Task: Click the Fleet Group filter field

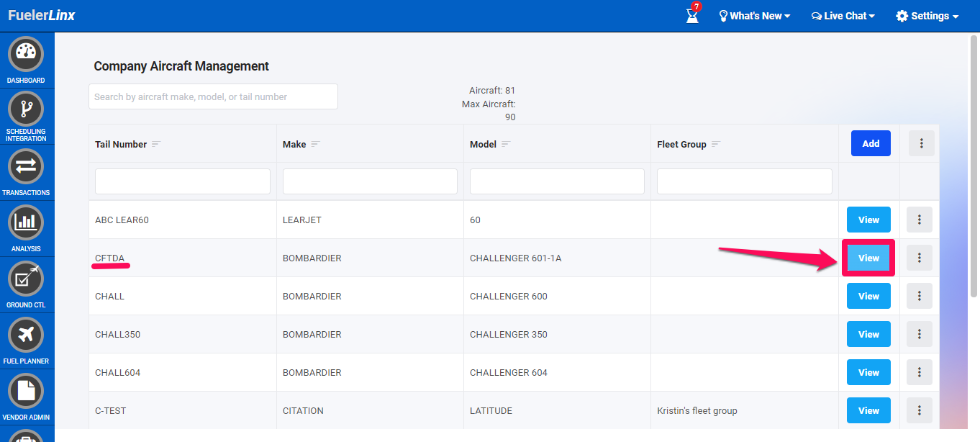Action: pyautogui.click(x=745, y=181)
